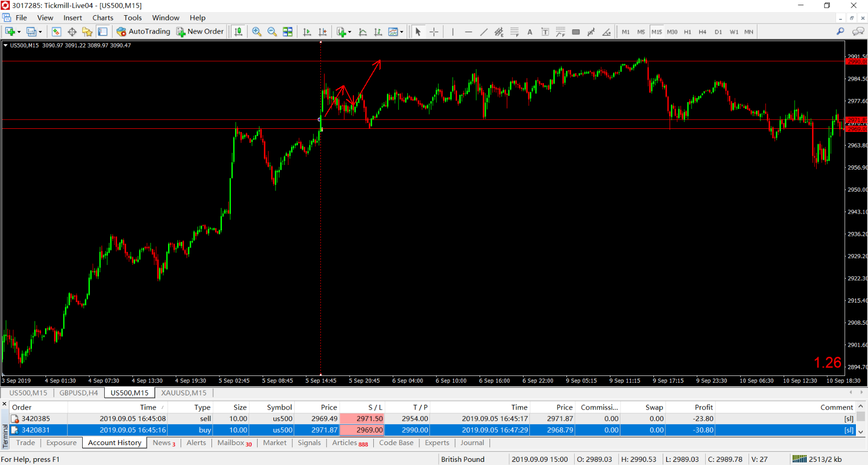Toggle the AutoTrading button

tap(143, 31)
